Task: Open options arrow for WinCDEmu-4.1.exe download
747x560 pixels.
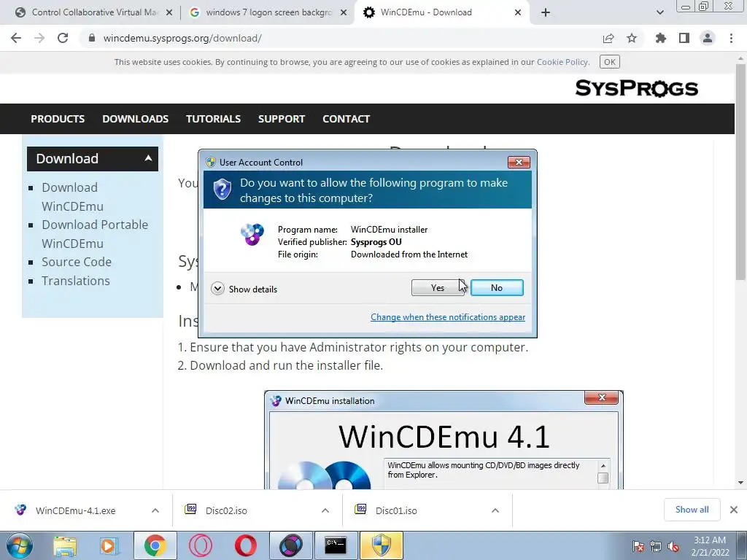Action: tap(155, 510)
